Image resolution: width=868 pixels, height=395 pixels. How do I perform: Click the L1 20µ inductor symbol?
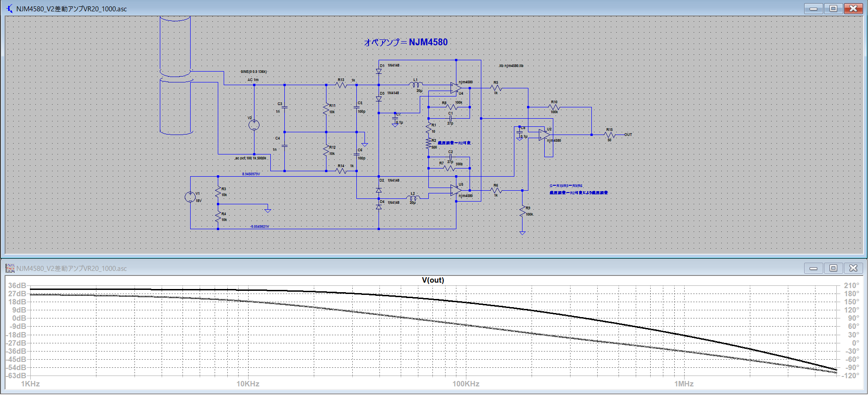(x=416, y=85)
